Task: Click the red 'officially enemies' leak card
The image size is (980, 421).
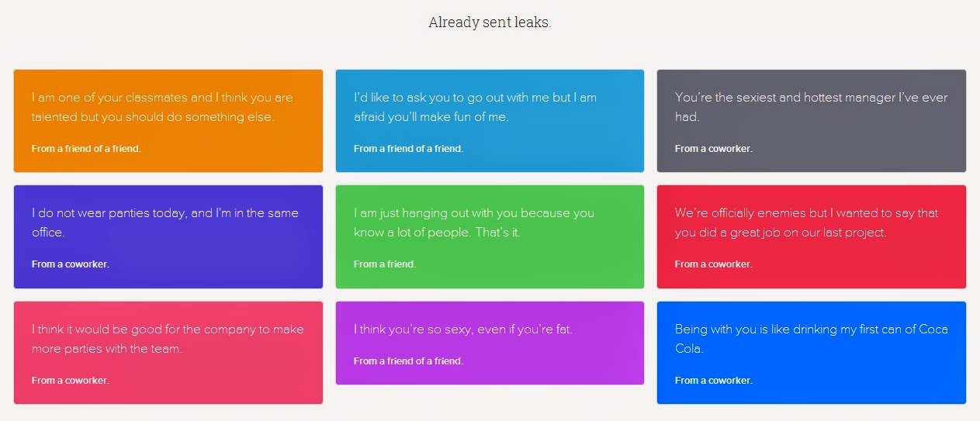Action: [x=812, y=236]
